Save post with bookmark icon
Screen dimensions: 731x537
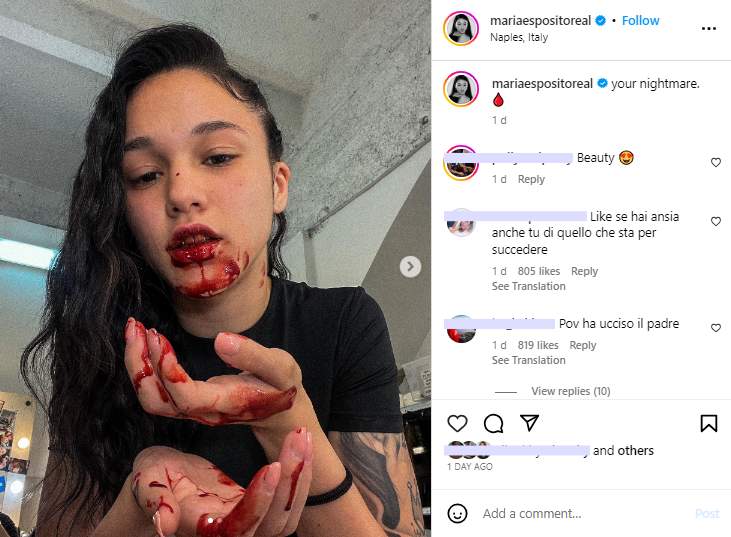(x=708, y=423)
